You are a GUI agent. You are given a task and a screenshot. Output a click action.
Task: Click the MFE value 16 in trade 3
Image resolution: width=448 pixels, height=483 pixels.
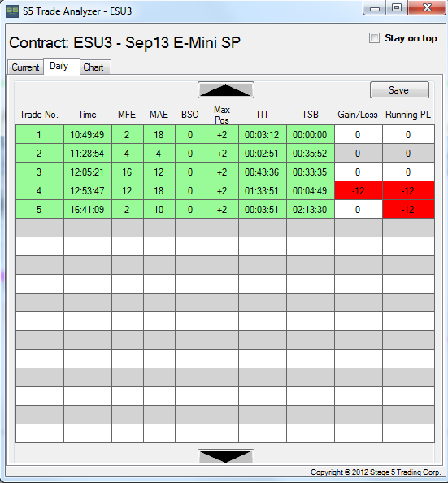(128, 172)
